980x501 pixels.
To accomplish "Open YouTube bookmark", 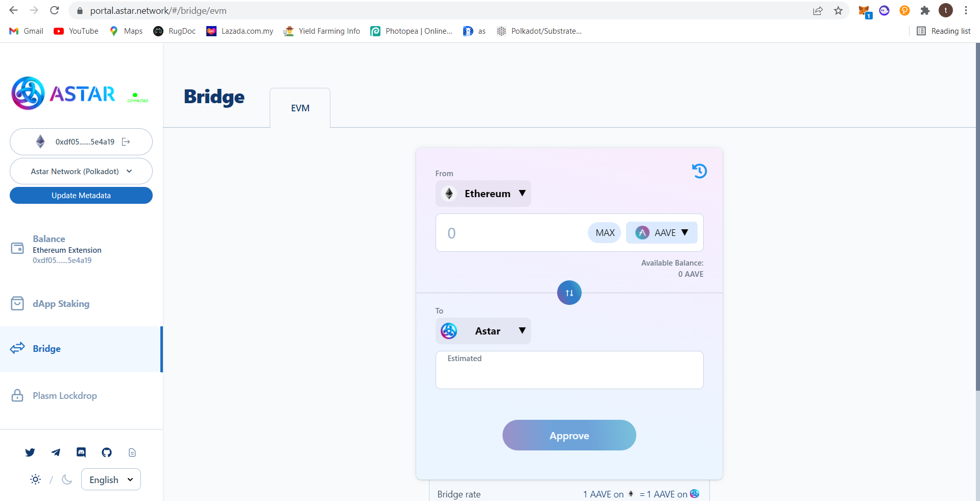I will 76,31.
